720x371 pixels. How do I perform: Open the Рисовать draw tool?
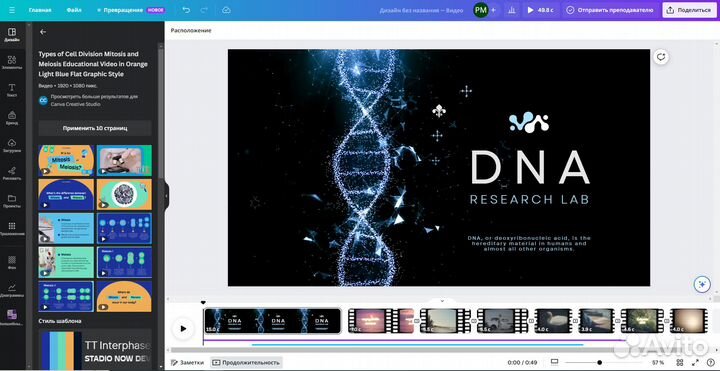tap(12, 173)
